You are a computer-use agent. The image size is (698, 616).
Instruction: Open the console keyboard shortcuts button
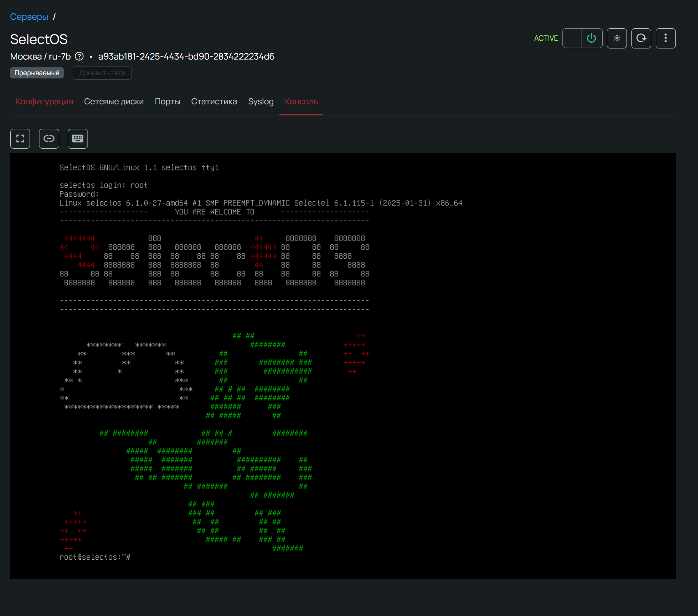pyautogui.click(x=78, y=138)
